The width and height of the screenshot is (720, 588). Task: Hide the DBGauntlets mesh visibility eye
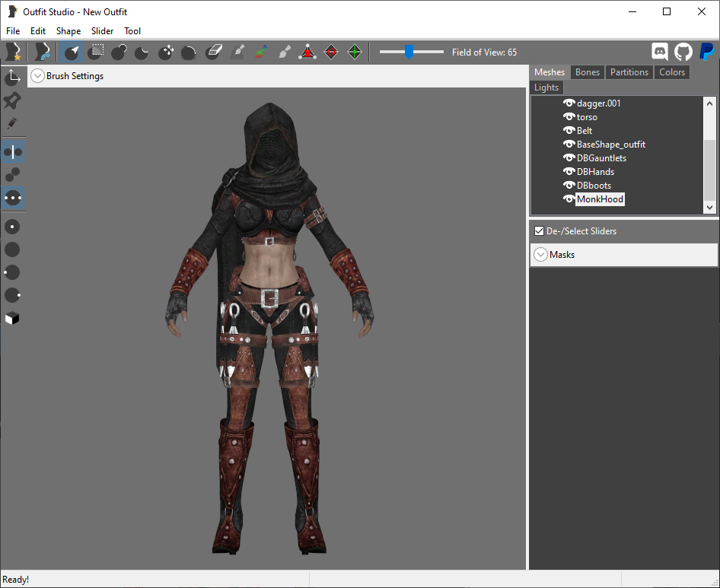(569, 158)
